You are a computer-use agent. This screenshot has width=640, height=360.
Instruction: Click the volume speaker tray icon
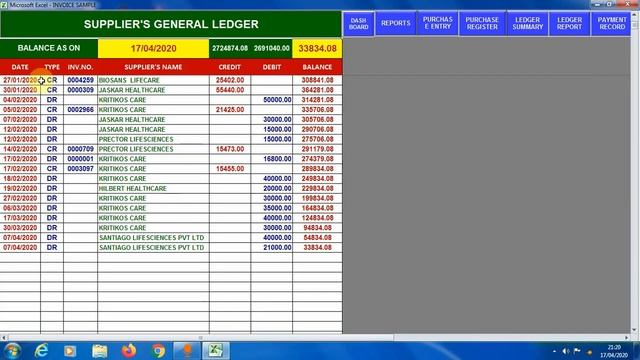point(565,351)
